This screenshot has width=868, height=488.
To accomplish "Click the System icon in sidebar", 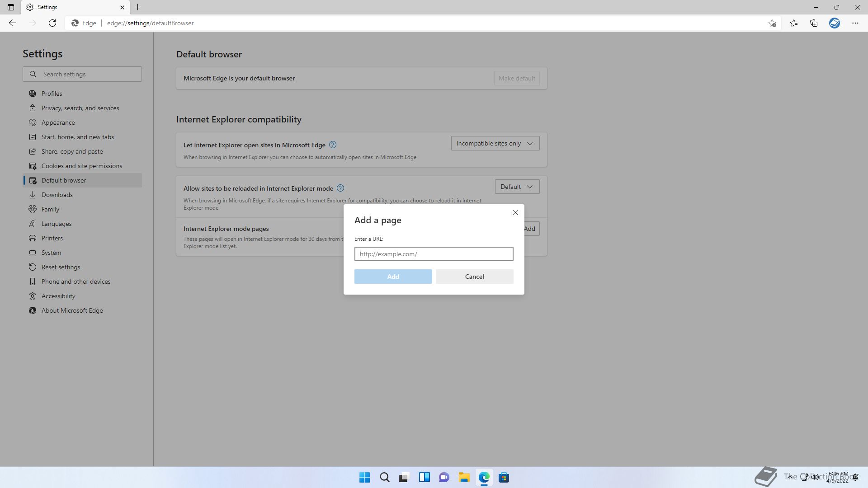I will [x=33, y=253].
